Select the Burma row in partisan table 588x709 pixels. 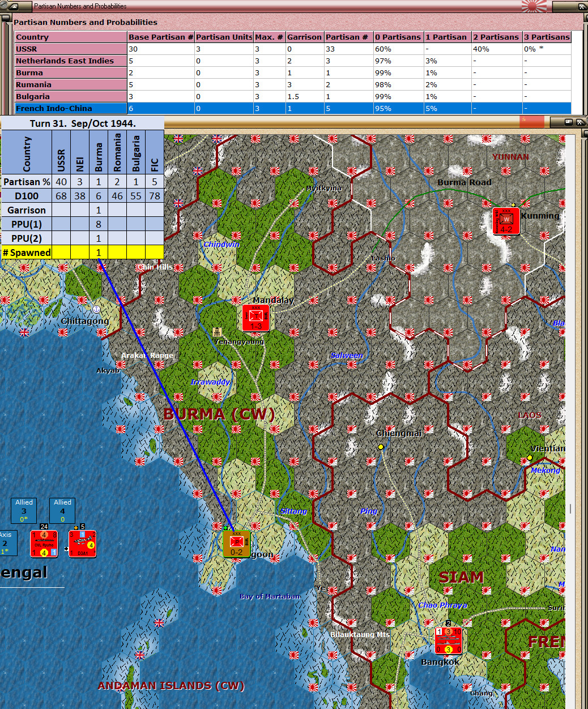[293, 72]
